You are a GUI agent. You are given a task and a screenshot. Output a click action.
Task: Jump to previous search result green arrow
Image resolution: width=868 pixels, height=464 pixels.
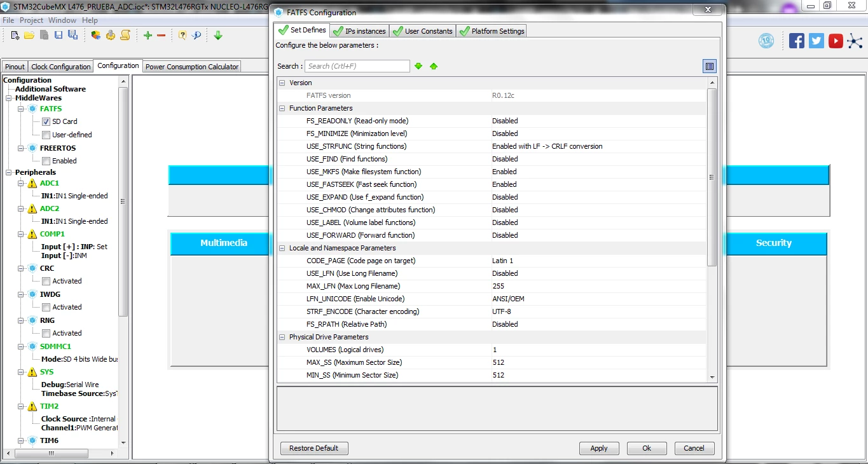click(x=434, y=66)
